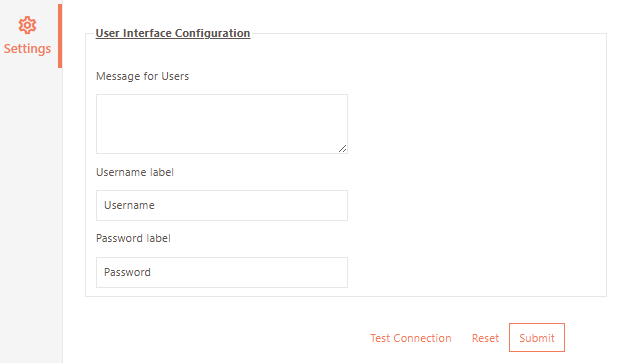Click inside the Password label input box
The image size is (627, 363).
click(222, 272)
